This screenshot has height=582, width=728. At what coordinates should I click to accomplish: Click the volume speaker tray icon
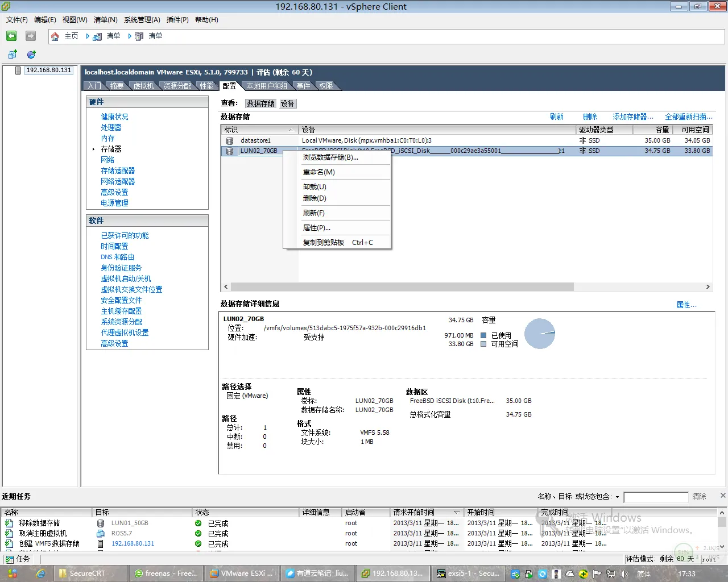pos(624,574)
